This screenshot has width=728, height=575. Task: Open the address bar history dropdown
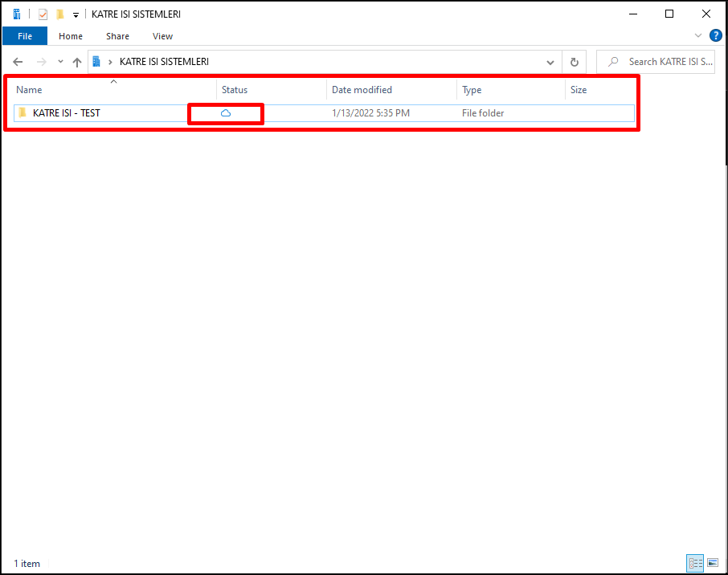click(x=550, y=62)
